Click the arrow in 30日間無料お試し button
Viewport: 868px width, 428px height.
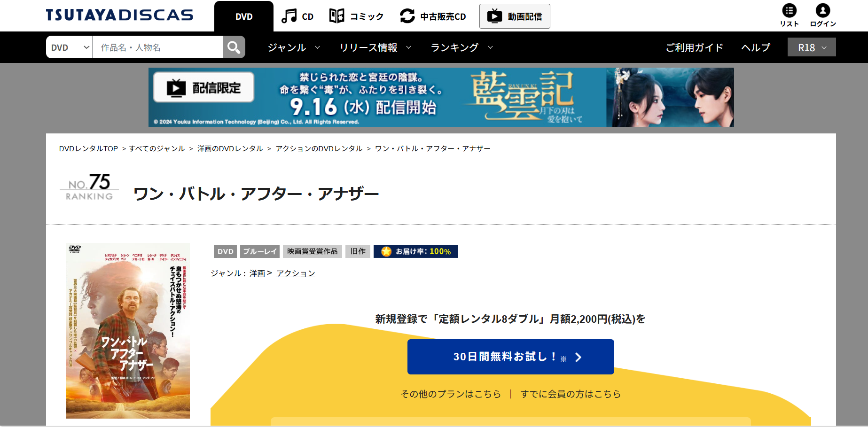click(579, 358)
